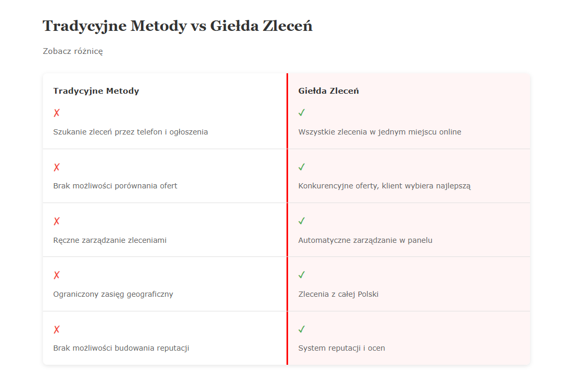
Task: Click red X above phone search text
Action: [x=57, y=113]
